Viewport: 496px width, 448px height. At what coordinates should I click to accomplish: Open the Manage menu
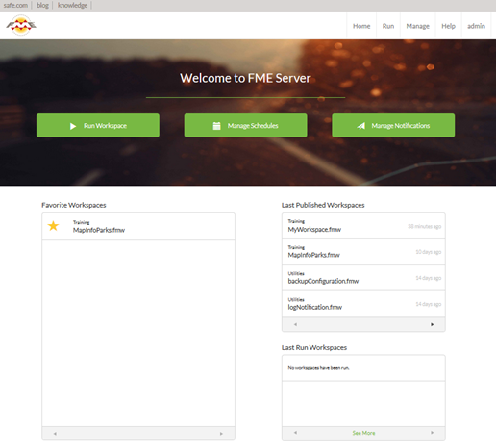click(417, 26)
